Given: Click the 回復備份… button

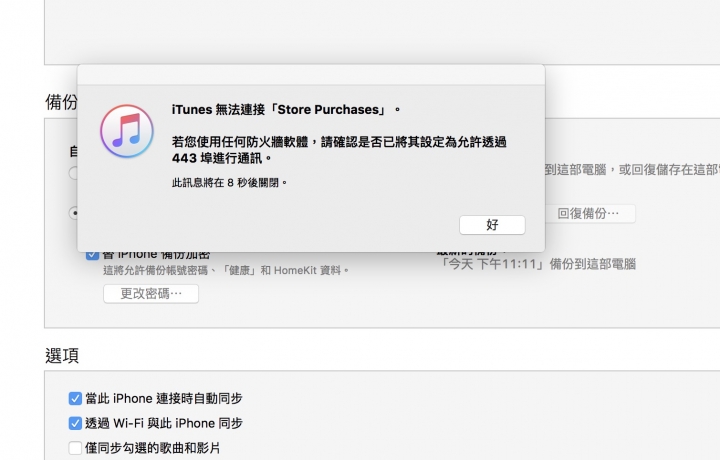Looking at the screenshot, I should (x=590, y=213).
